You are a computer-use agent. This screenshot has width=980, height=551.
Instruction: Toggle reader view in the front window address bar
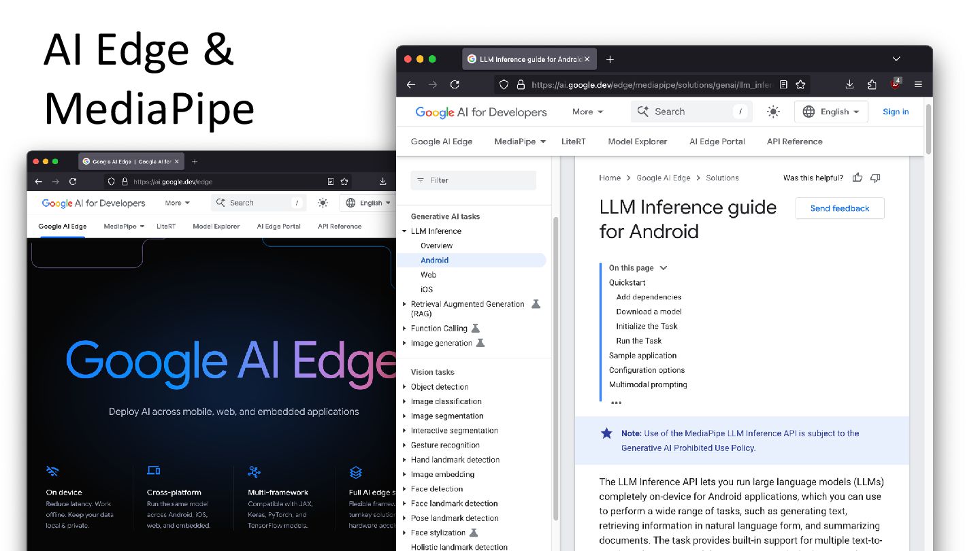coord(783,85)
